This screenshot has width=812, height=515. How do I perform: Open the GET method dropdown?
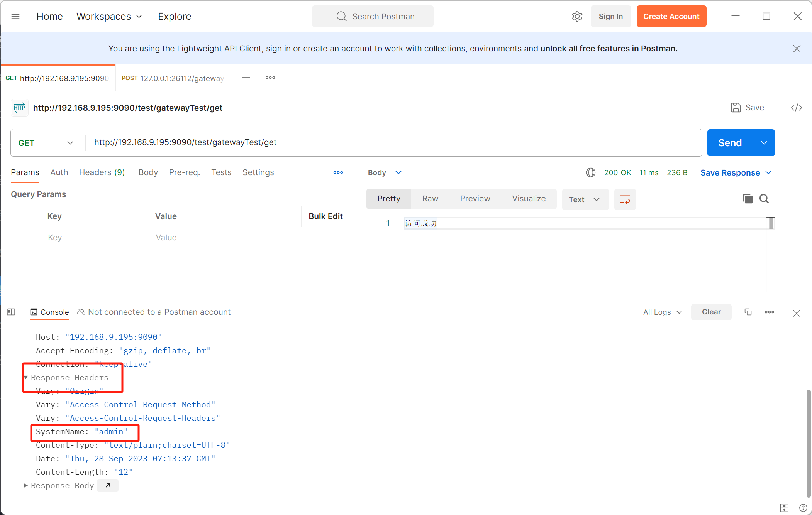coord(46,143)
